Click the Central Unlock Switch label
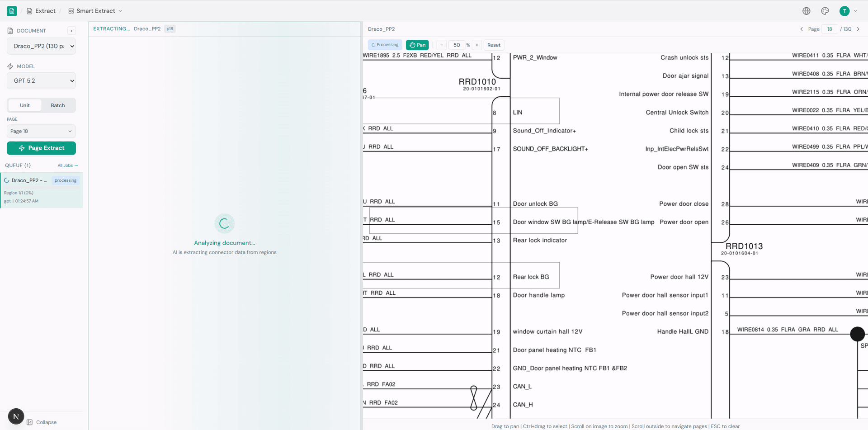This screenshot has height=430, width=868. tap(677, 113)
